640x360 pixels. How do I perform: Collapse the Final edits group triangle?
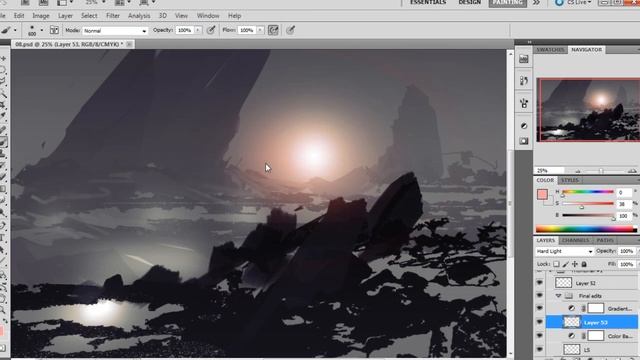pyautogui.click(x=558, y=296)
